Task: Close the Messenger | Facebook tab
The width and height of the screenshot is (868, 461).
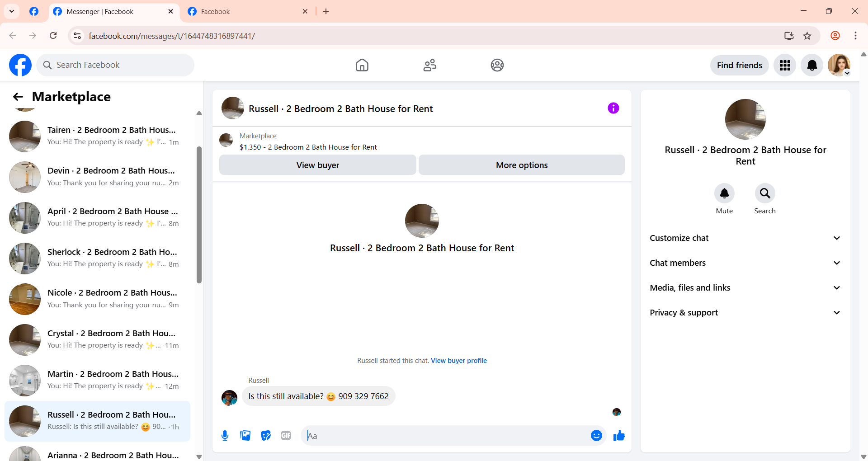Action: click(170, 11)
